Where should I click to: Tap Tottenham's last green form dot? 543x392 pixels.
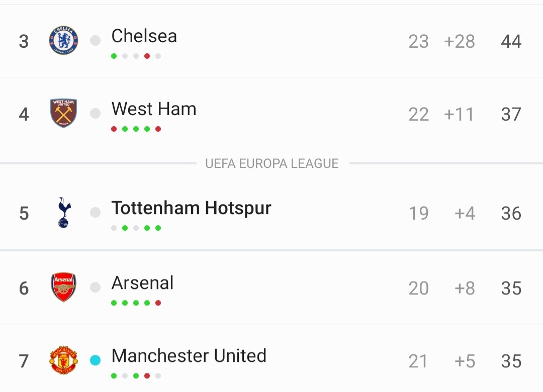(158, 228)
